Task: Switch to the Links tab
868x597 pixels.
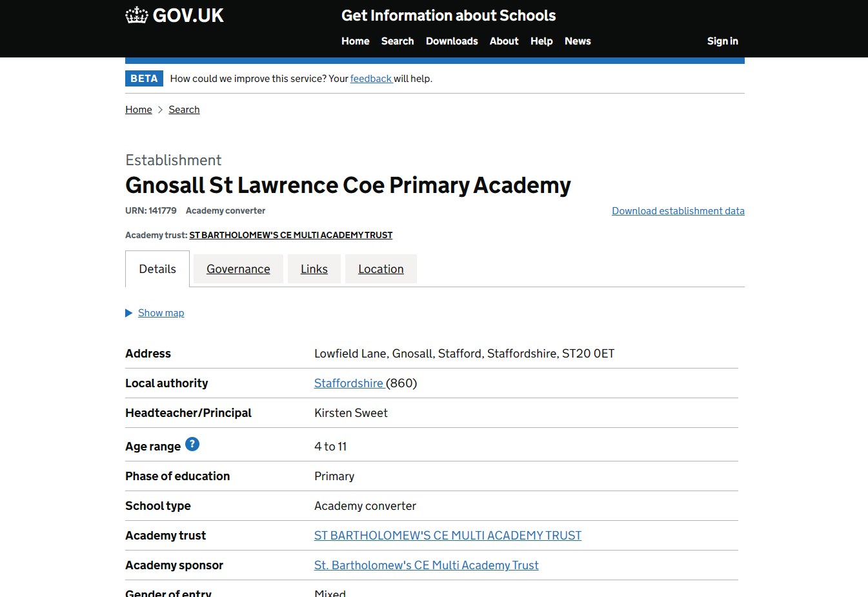Action: [314, 268]
